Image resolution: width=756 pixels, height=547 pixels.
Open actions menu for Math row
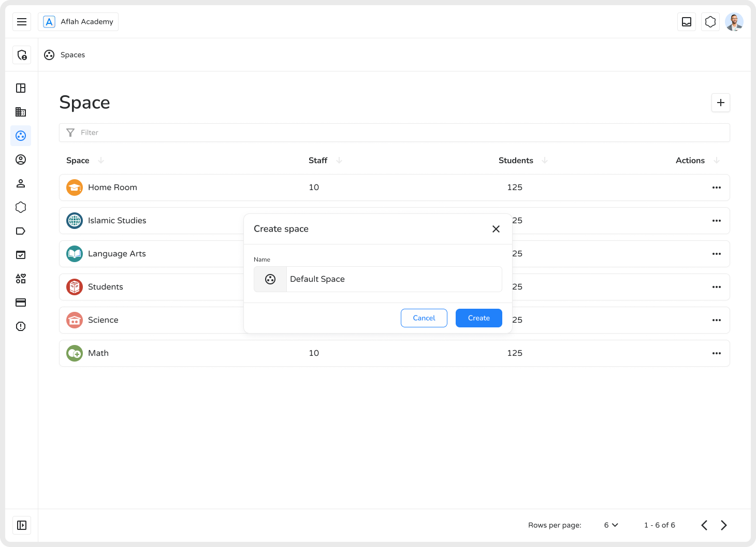tap(717, 353)
